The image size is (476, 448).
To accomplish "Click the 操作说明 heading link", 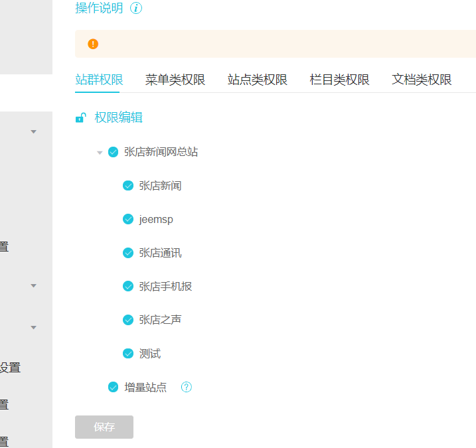I will pyautogui.click(x=99, y=8).
